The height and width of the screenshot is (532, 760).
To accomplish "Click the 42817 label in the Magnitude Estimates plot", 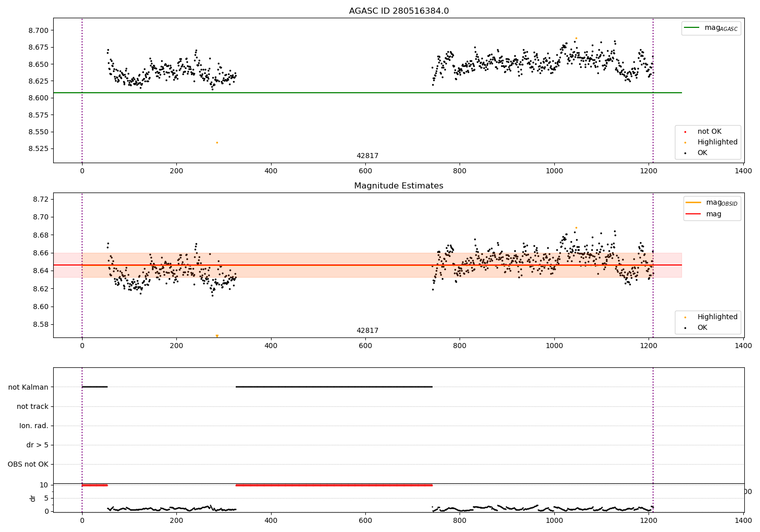I will [367, 331].
